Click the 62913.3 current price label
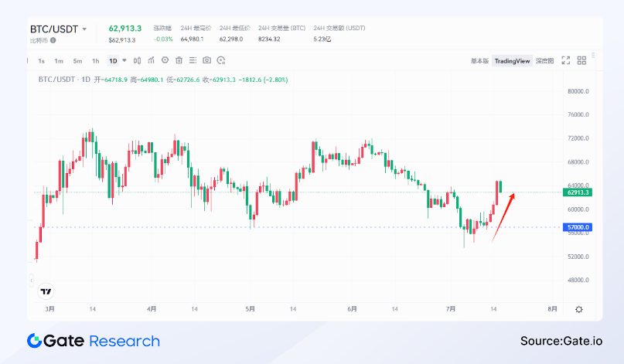This screenshot has width=624, height=364. 578,192
